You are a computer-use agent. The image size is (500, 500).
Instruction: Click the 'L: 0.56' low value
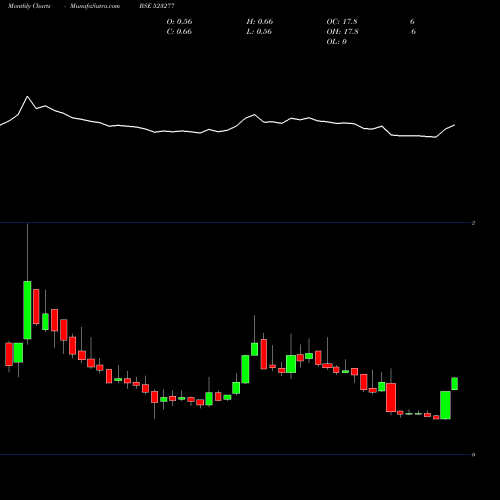point(259,31)
